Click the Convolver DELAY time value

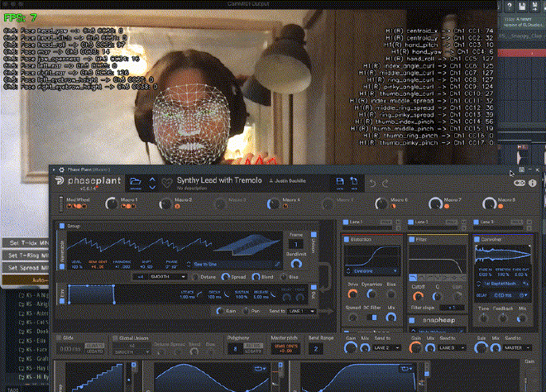pos(503,295)
